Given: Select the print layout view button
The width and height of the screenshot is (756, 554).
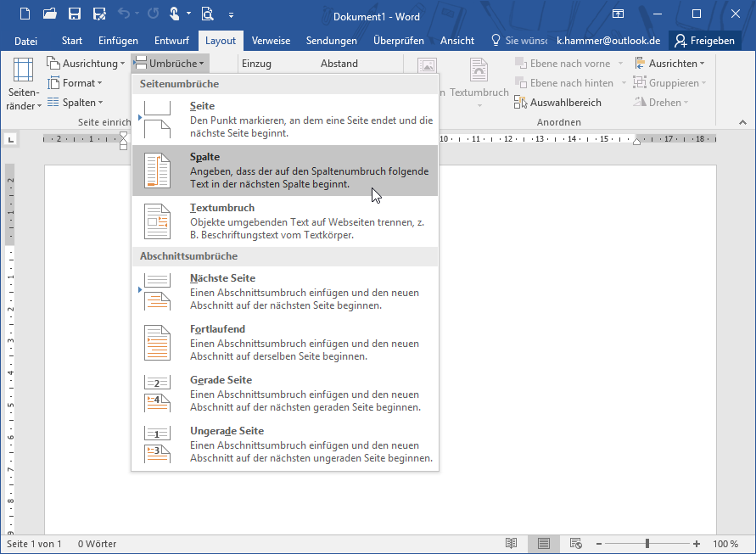Looking at the screenshot, I should point(544,544).
